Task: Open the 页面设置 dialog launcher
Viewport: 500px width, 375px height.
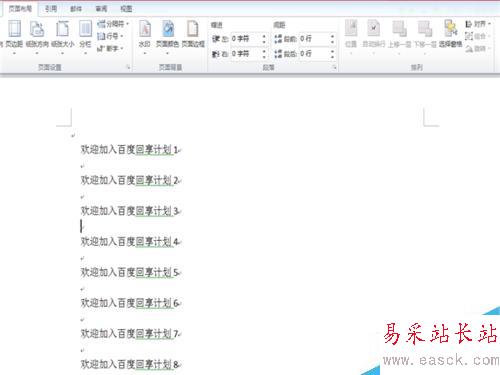Action: tap(129, 68)
